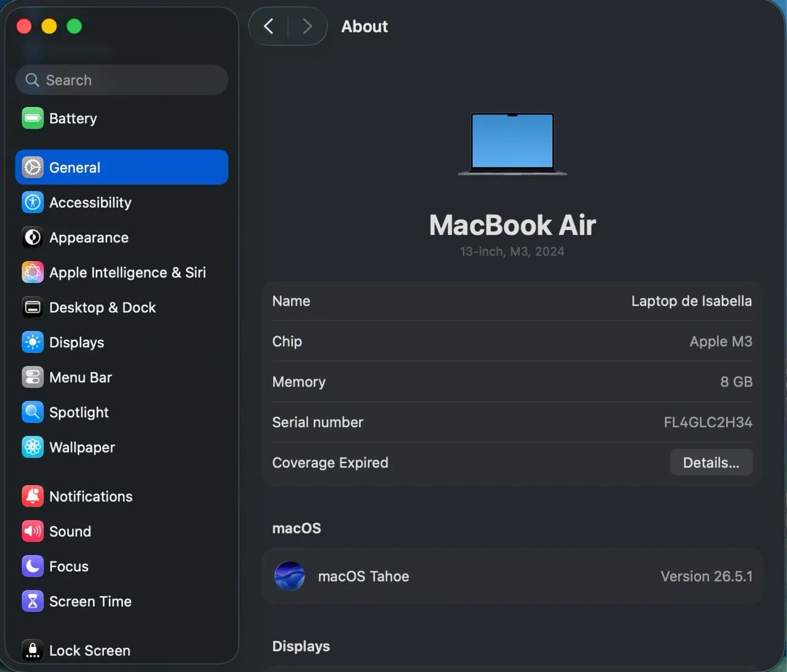Select the General gear icon
This screenshot has height=672, width=787.
pyautogui.click(x=33, y=167)
